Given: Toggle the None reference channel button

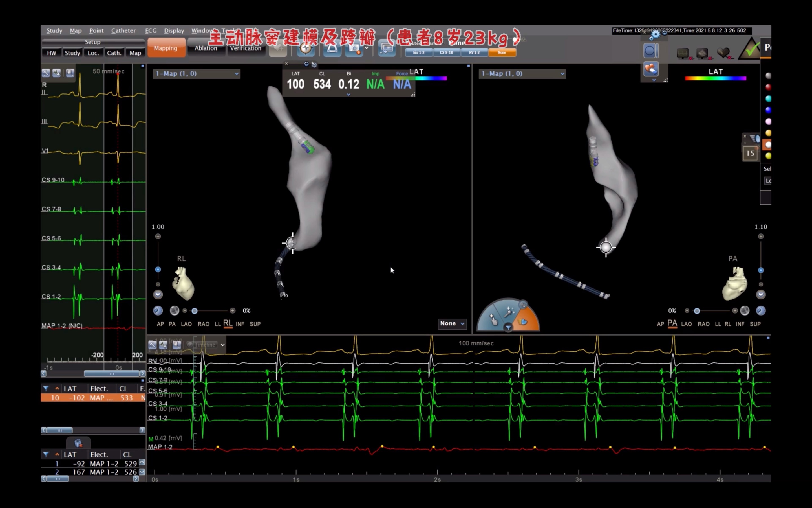Looking at the screenshot, I should coord(502,52).
